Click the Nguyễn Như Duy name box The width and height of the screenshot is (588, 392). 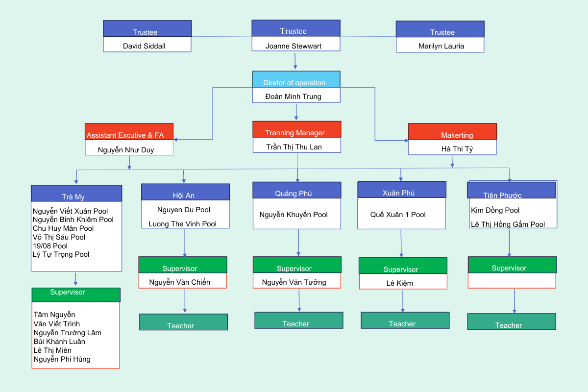(x=129, y=149)
